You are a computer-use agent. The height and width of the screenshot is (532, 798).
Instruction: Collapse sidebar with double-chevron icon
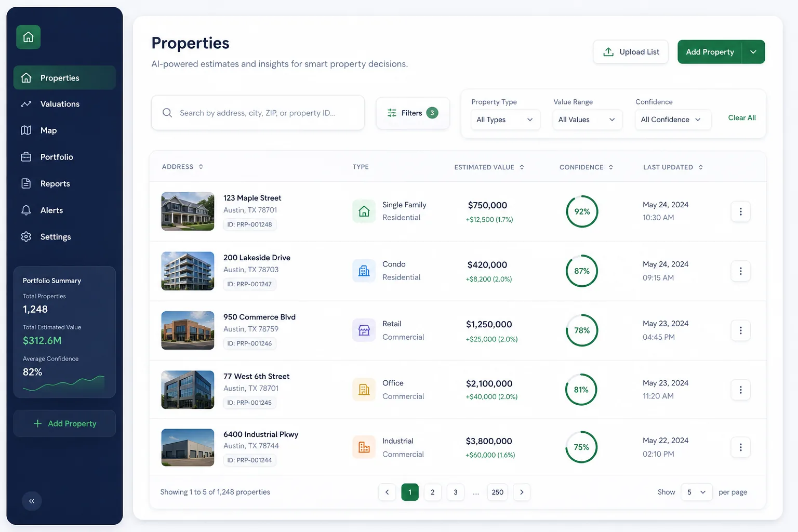32,501
